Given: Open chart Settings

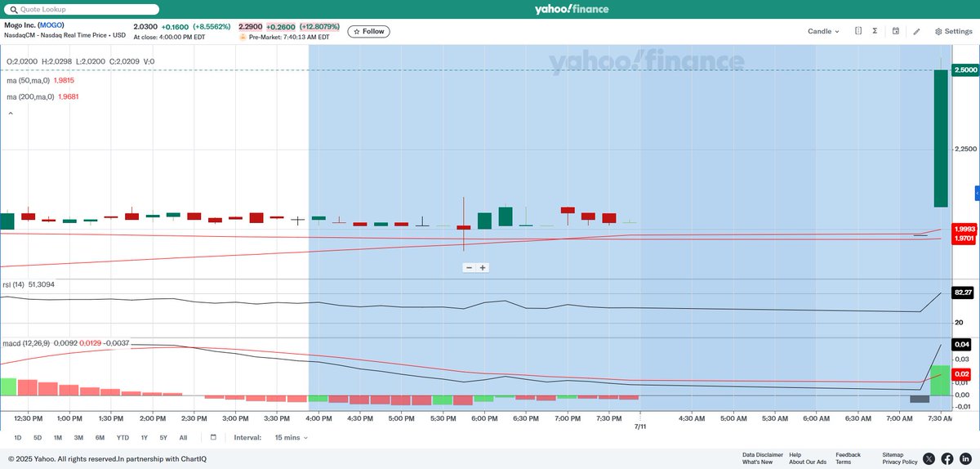Looking at the screenshot, I should pyautogui.click(x=953, y=31).
